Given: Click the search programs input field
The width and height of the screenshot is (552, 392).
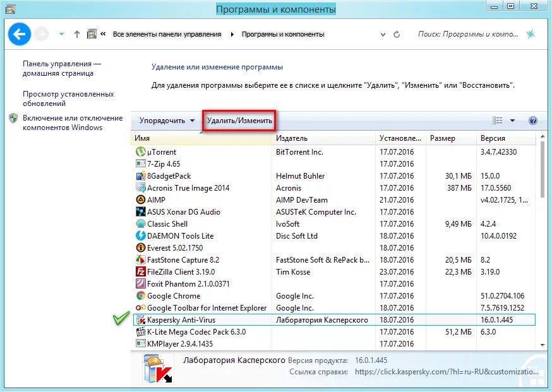Looking at the screenshot, I should (x=468, y=34).
